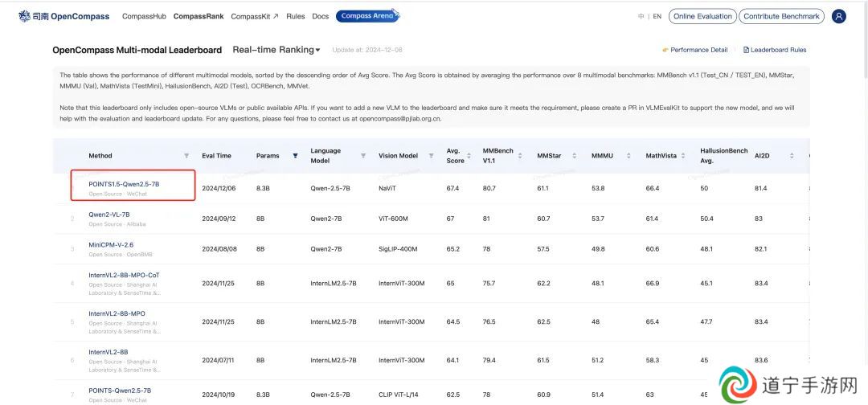The height and width of the screenshot is (405, 868).
Task: Open Docs in navigation
Action: point(321,17)
